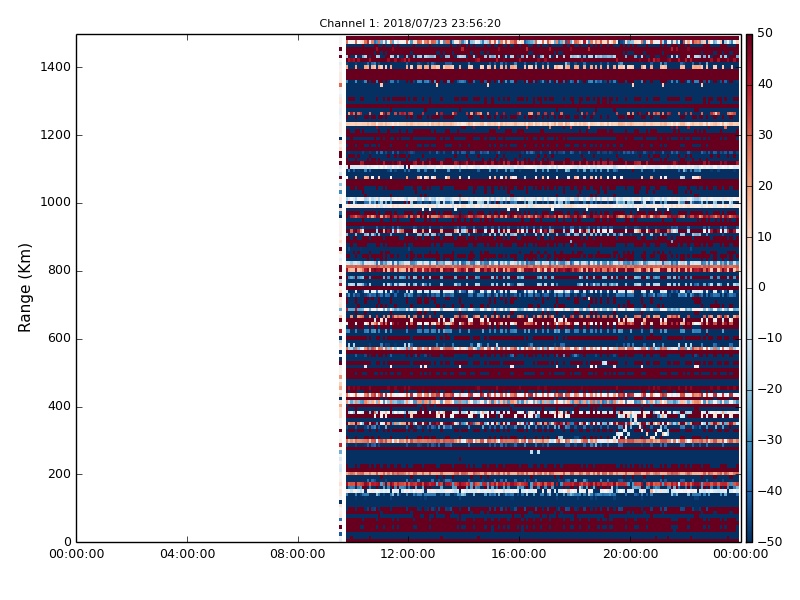Click the colorbar value −10 label
Viewport: 800px width, 600px height.
coord(769,338)
